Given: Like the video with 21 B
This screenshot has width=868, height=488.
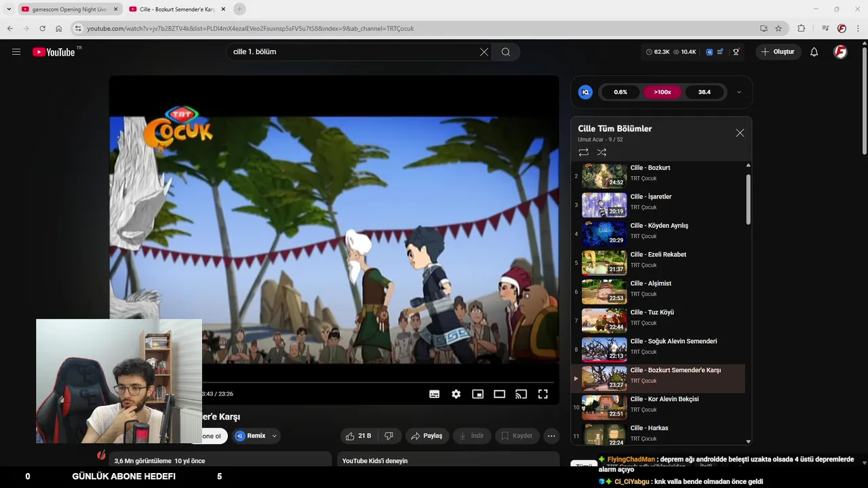Looking at the screenshot, I should click(359, 436).
